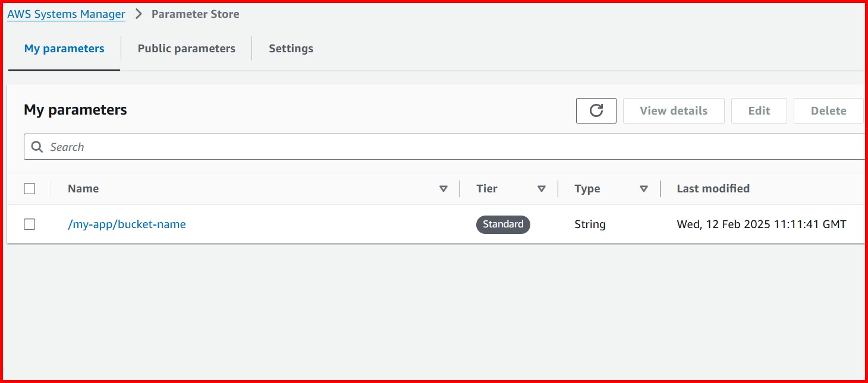The height and width of the screenshot is (383, 868).
Task: Click the String type cell
Action: point(590,224)
